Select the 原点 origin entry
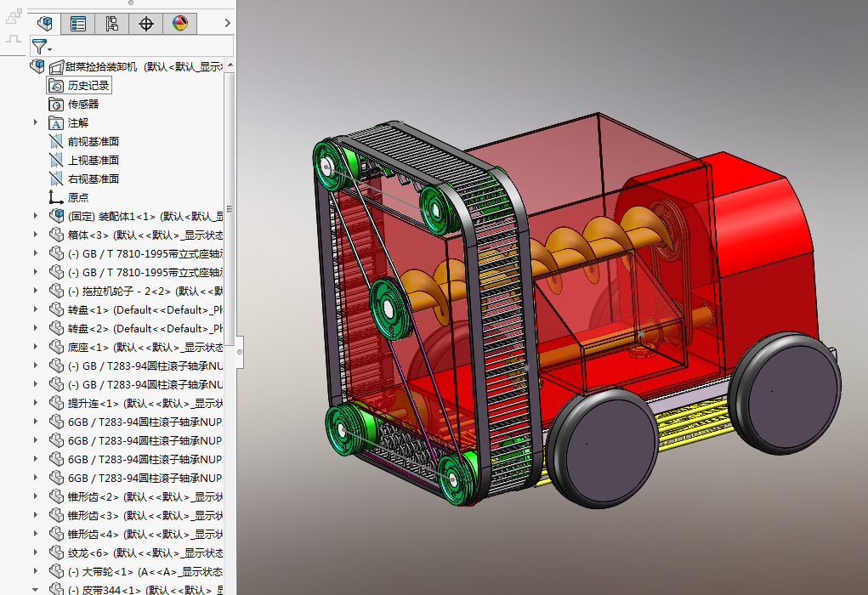This screenshot has height=595, width=868. point(78,197)
